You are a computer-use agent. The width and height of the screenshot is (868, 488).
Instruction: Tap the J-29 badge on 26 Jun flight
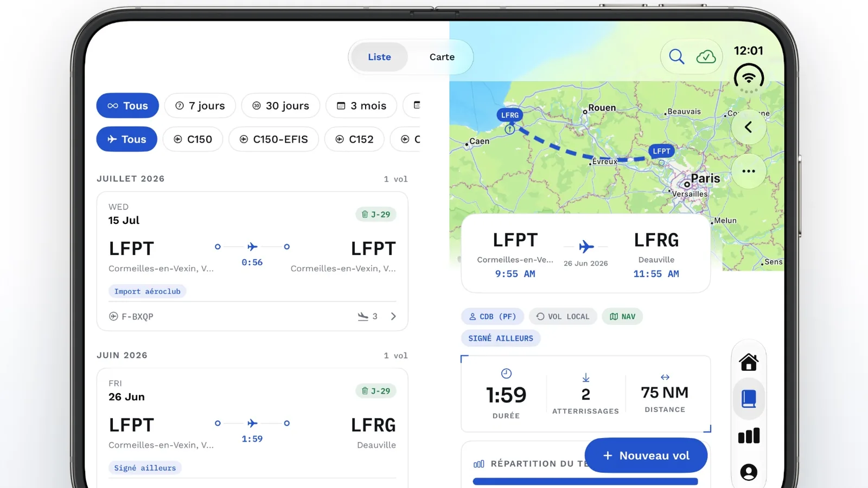[x=376, y=391]
